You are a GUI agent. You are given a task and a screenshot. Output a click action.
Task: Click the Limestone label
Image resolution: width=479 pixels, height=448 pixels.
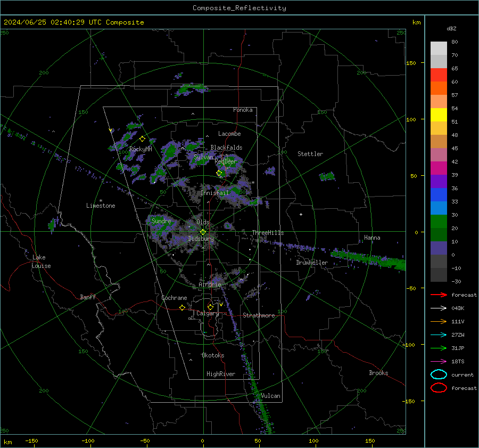101,206
